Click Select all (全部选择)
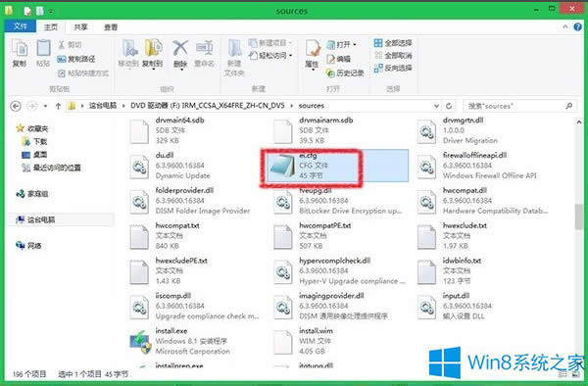This screenshot has height=386, width=588. (x=393, y=43)
